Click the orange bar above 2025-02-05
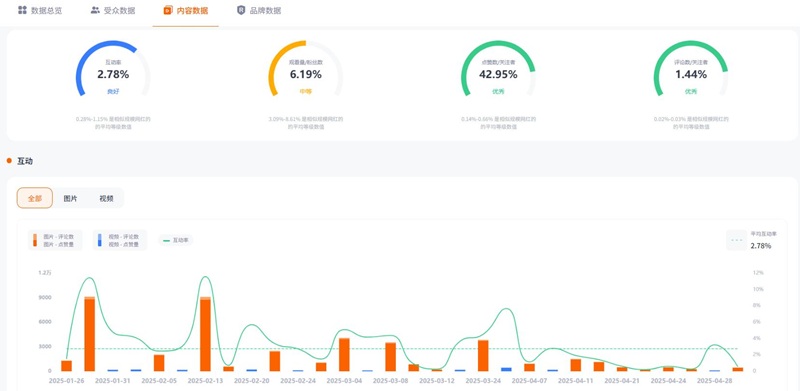This screenshot has height=391, width=800. pyautogui.click(x=159, y=362)
